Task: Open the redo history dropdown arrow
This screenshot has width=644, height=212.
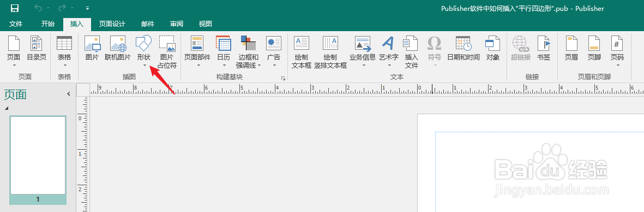Action: (73, 9)
